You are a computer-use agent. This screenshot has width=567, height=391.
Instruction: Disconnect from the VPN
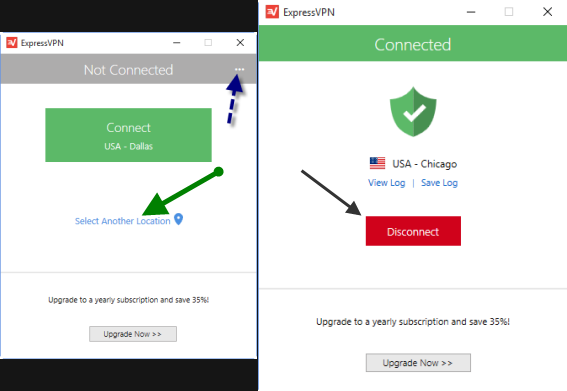coord(413,231)
